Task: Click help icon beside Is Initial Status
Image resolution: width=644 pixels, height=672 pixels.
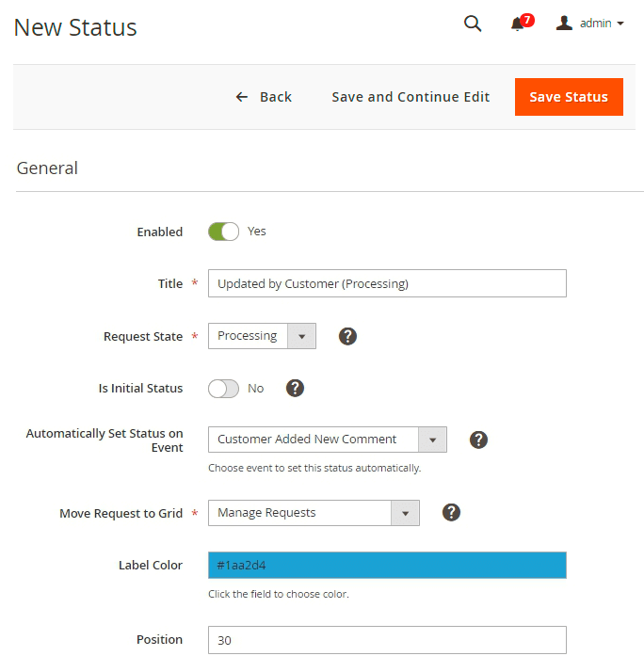Action: (x=295, y=388)
